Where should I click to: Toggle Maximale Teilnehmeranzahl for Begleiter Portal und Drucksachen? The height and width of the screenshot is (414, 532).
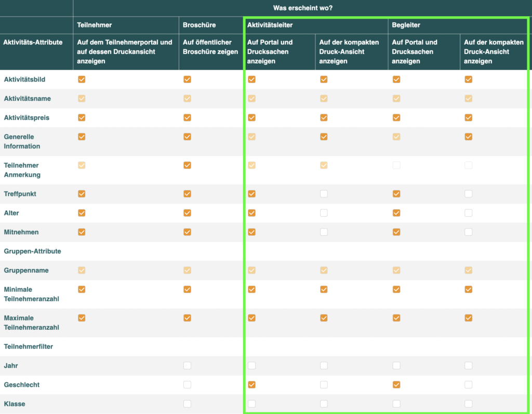[396, 318]
